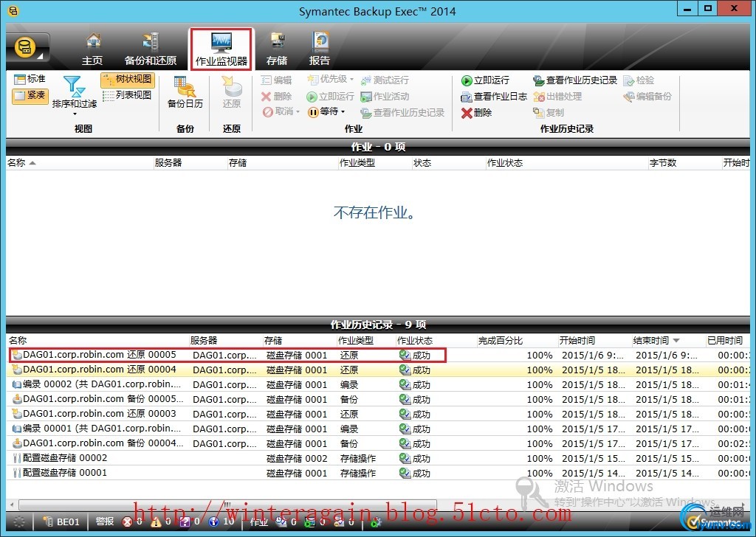This screenshot has width=756, height=537.
Task: Click 完成百分比 column header in history
Action: coord(517,341)
